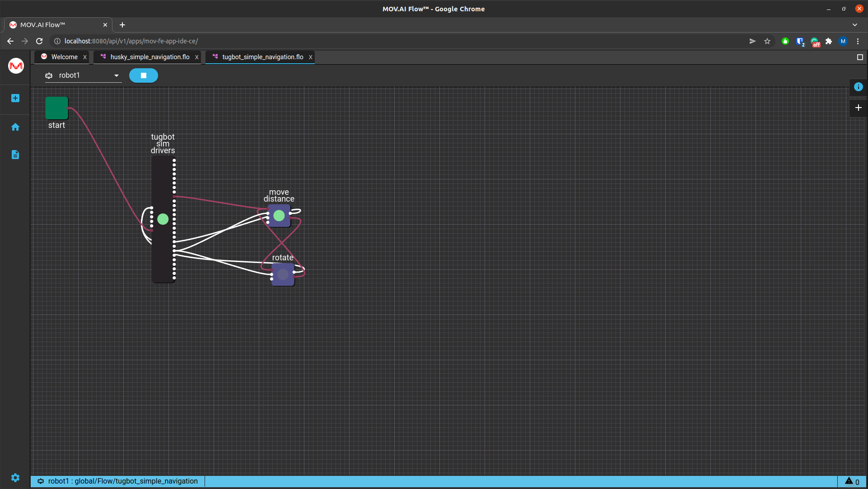Open settings gear in sidebar
The height and width of the screenshot is (489, 868).
pyautogui.click(x=15, y=478)
